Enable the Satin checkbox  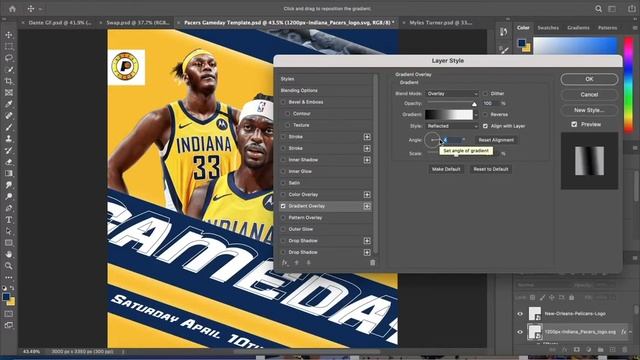pyautogui.click(x=283, y=183)
